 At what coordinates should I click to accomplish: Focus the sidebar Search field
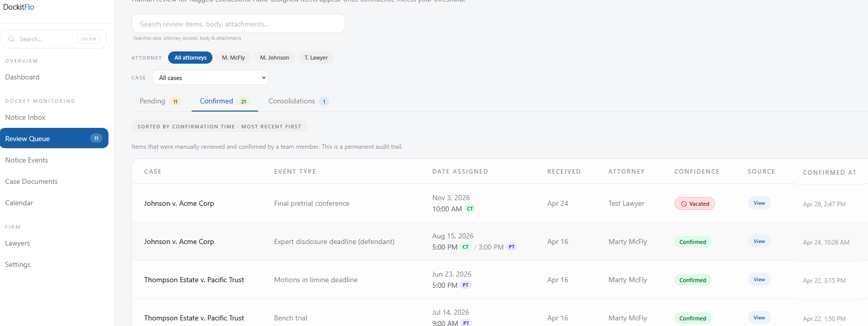coord(54,39)
